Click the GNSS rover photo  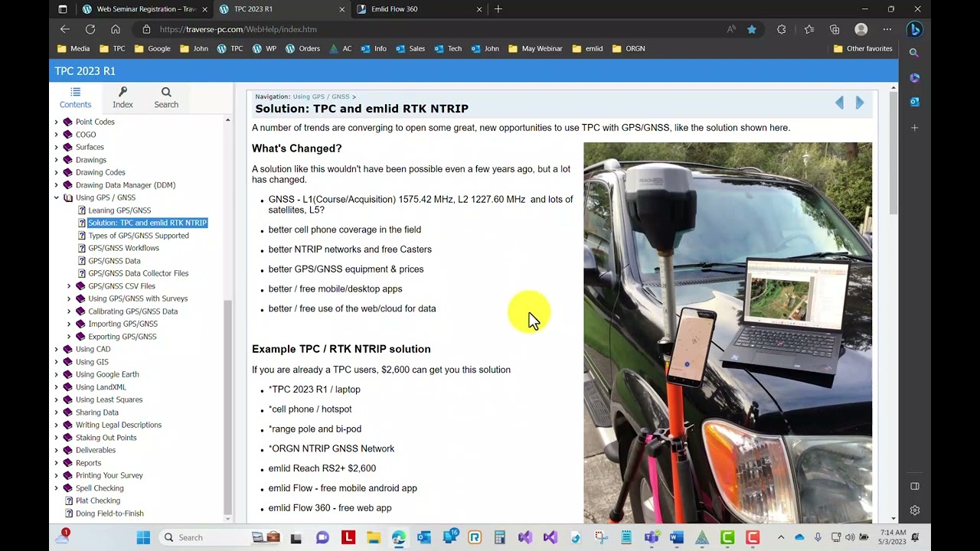click(727, 333)
